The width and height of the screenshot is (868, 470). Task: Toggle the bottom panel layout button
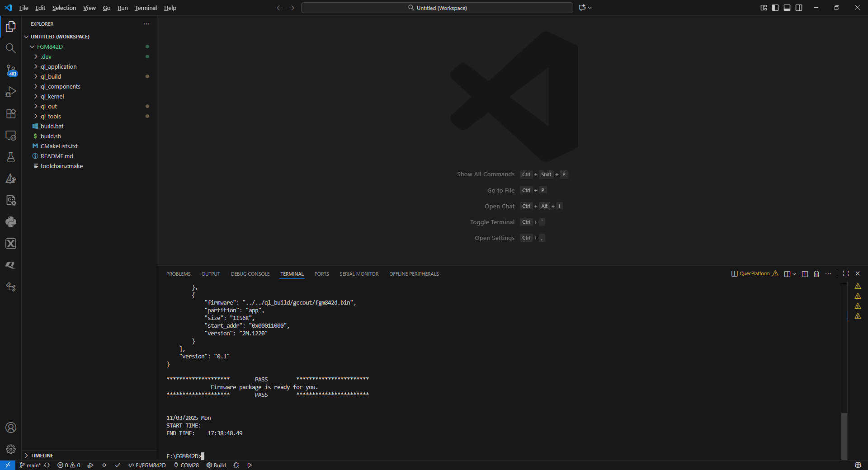(x=787, y=8)
